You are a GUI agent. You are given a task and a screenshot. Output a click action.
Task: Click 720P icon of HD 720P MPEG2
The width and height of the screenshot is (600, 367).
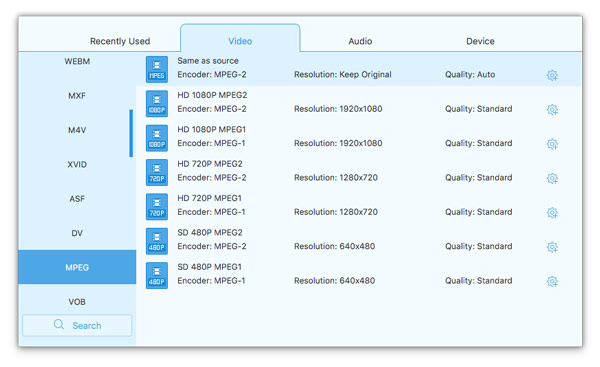[x=157, y=172]
